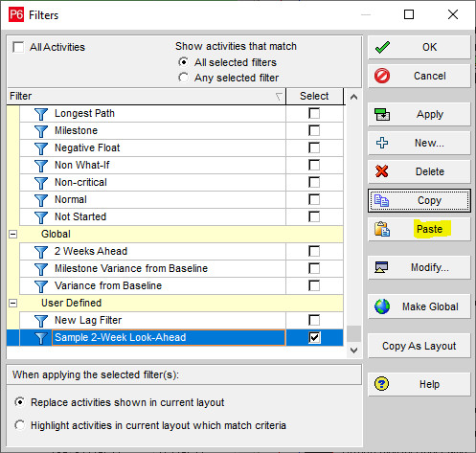Collapse the Global filter group
The width and height of the screenshot is (476, 453).
point(12,234)
